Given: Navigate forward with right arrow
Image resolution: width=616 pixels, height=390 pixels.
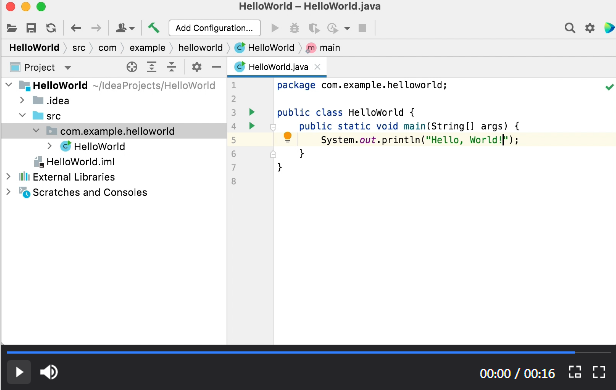Looking at the screenshot, I should (96, 28).
